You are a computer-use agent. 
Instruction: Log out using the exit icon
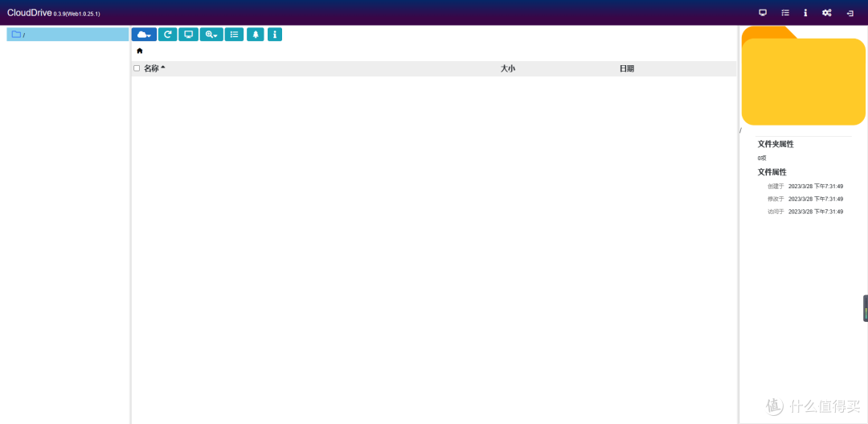tap(850, 13)
